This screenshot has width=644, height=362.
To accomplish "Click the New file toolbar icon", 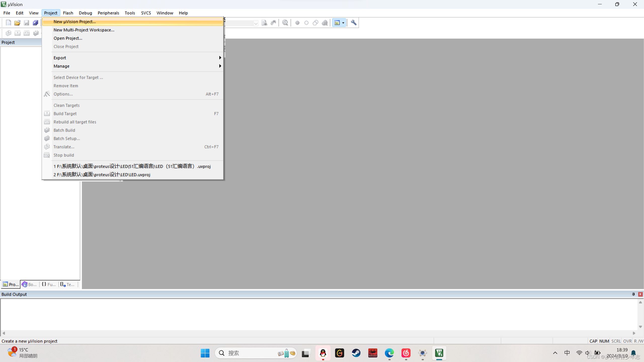I will pos(8,23).
